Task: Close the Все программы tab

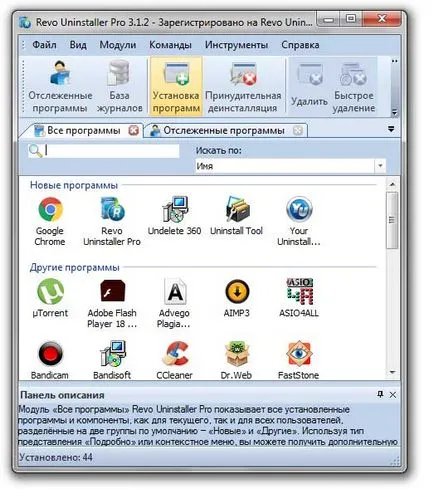Action: (x=134, y=130)
